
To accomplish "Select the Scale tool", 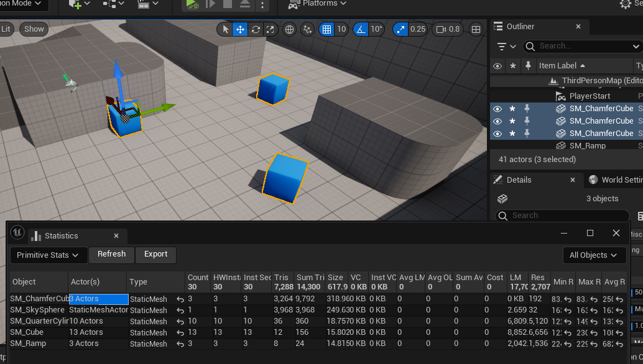I will tap(271, 29).
